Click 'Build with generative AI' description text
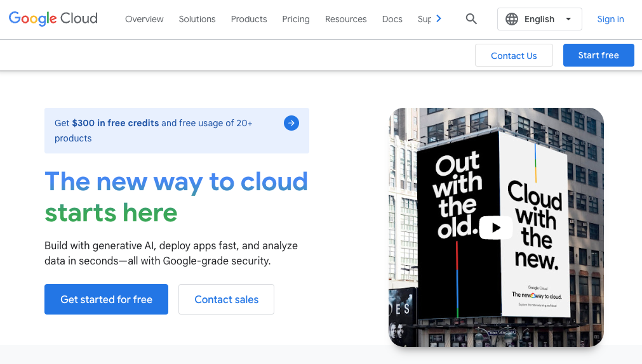642x364 pixels. pyautogui.click(x=171, y=253)
